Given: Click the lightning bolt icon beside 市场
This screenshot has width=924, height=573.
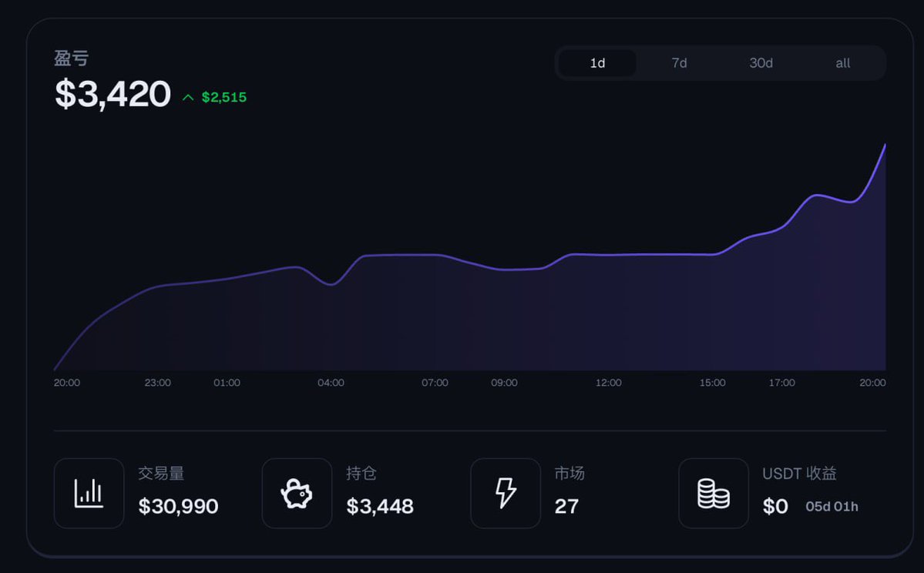Looking at the screenshot, I should [x=505, y=493].
